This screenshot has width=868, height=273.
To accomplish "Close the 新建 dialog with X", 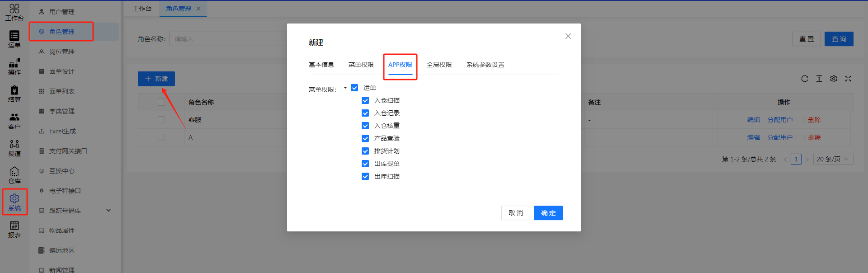I will pyautogui.click(x=568, y=36).
